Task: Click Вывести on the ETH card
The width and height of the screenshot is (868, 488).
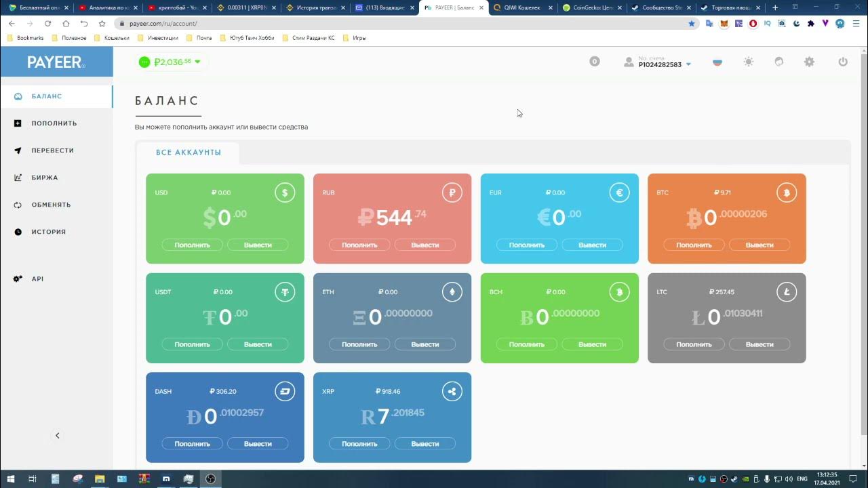Action: [425, 344]
